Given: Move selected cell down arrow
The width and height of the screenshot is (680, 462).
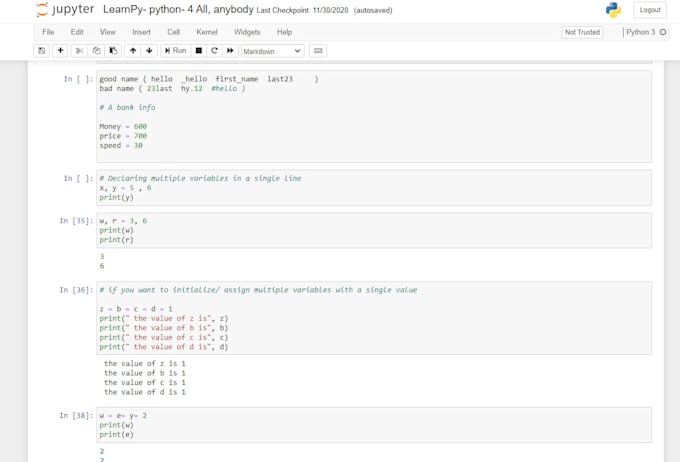Looking at the screenshot, I should [149, 51].
